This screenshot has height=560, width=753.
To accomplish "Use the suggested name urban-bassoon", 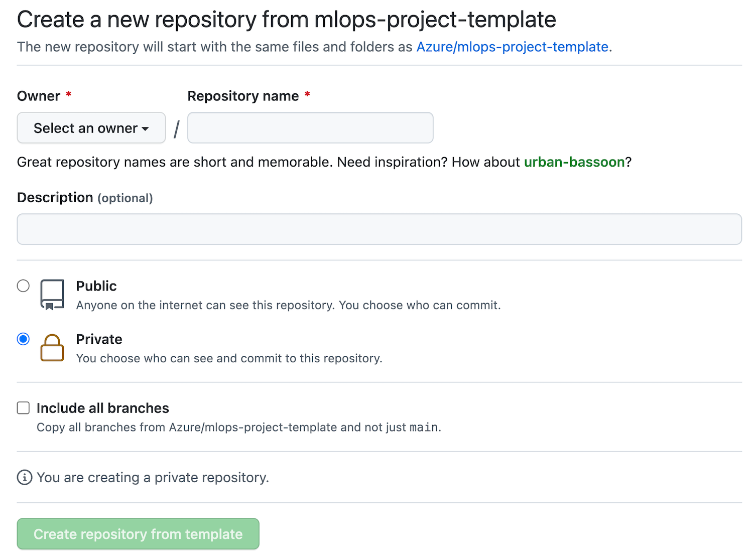I will 574,162.
